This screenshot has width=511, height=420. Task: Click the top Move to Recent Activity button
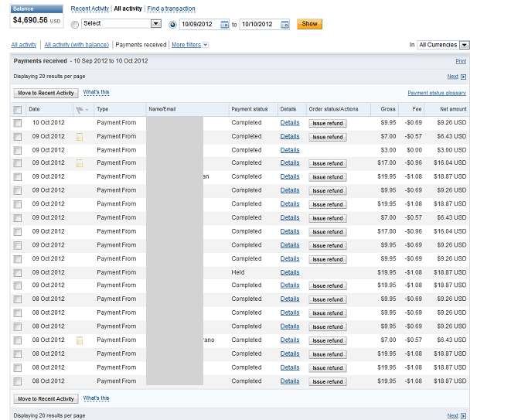pyautogui.click(x=46, y=93)
